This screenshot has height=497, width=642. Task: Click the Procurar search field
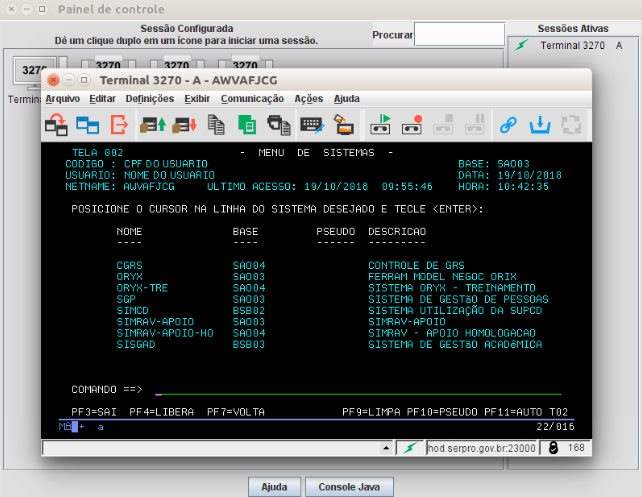pyautogui.click(x=459, y=35)
